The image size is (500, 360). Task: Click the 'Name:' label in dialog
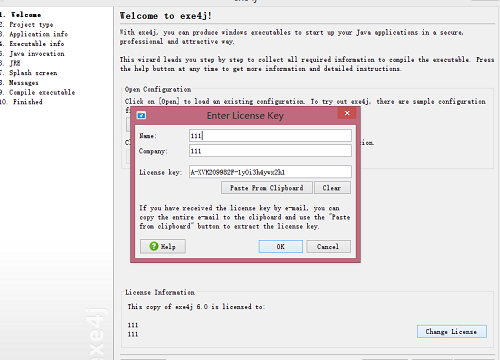[148, 136]
